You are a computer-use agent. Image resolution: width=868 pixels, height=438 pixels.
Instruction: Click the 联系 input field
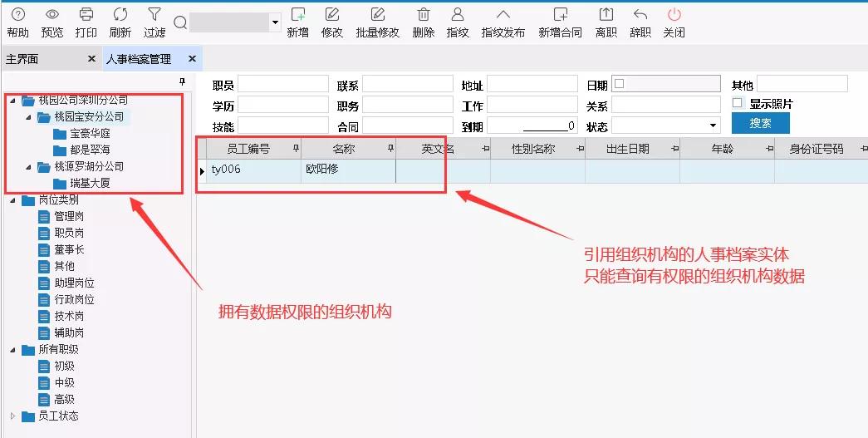click(408, 84)
